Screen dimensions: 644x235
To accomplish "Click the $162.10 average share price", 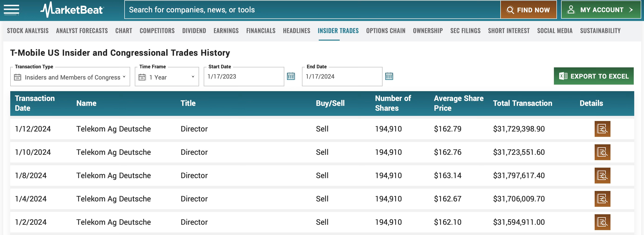I will (x=447, y=222).
